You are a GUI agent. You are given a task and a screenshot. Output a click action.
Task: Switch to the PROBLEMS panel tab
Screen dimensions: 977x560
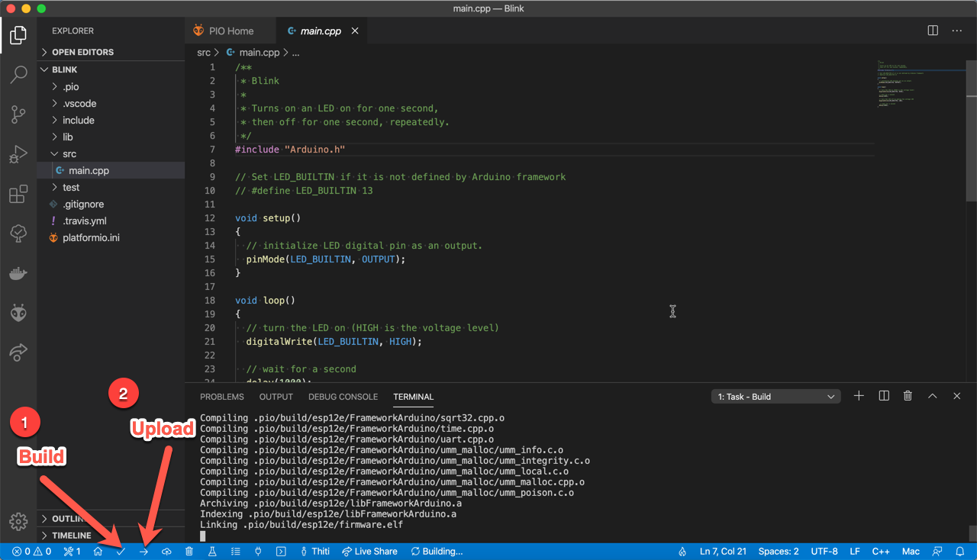pyautogui.click(x=222, y=397)
